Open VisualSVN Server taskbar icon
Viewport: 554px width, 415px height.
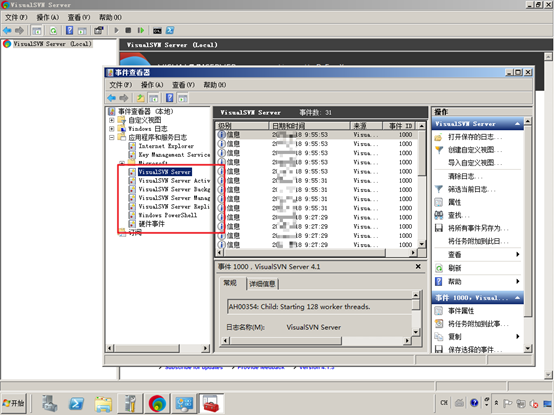pos(157,403)
